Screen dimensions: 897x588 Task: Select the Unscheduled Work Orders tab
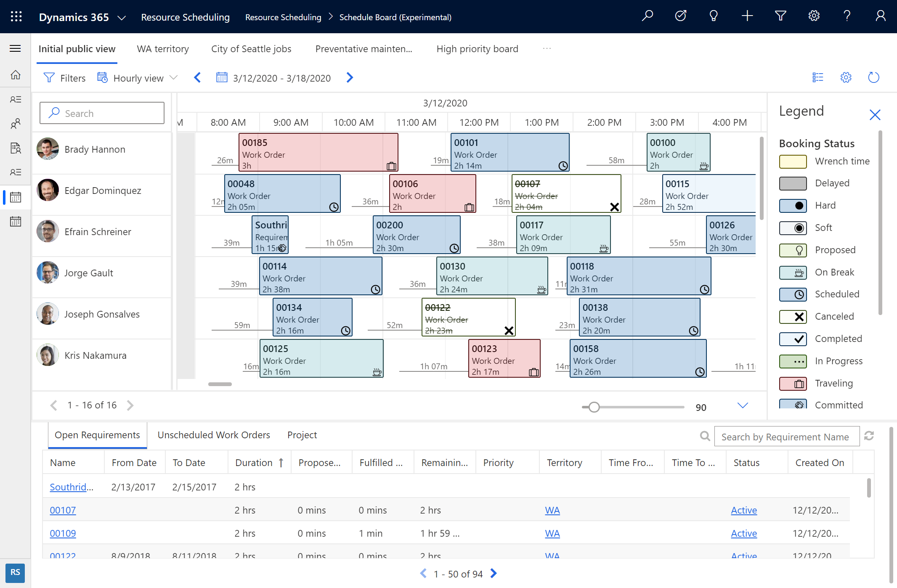(214, 434)
